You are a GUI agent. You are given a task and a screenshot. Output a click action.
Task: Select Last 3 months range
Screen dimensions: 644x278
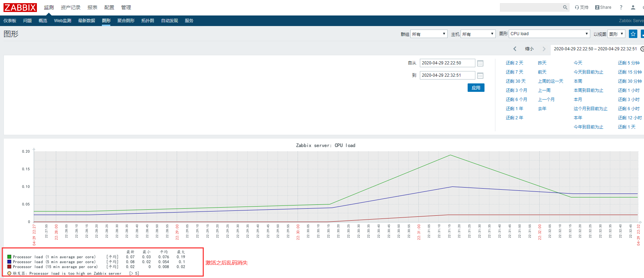click(516, 90)
